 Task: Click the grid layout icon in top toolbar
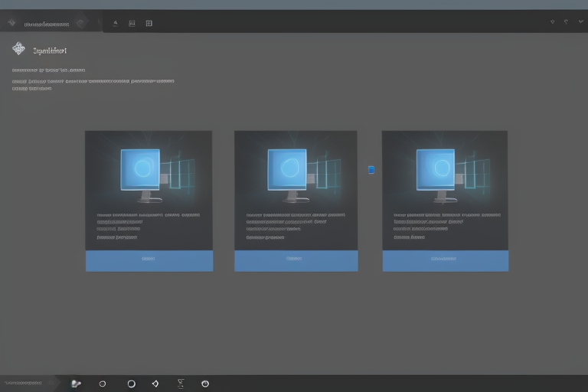pos(149,23)
